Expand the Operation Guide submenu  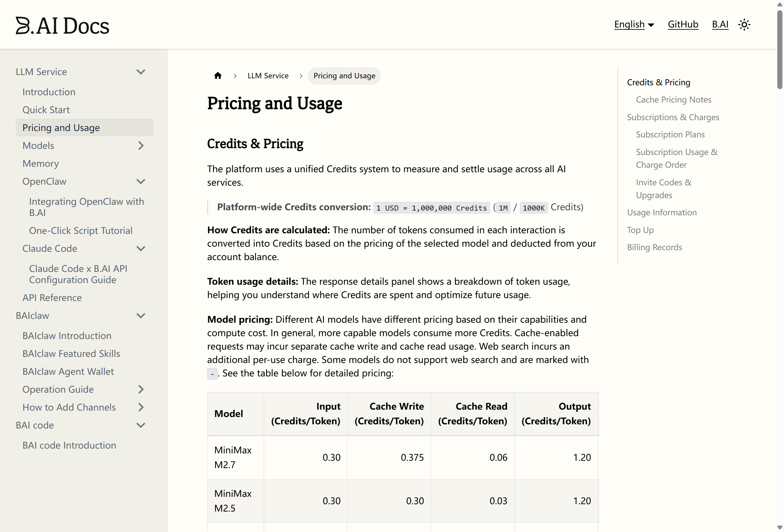click(x=141, y=389)
